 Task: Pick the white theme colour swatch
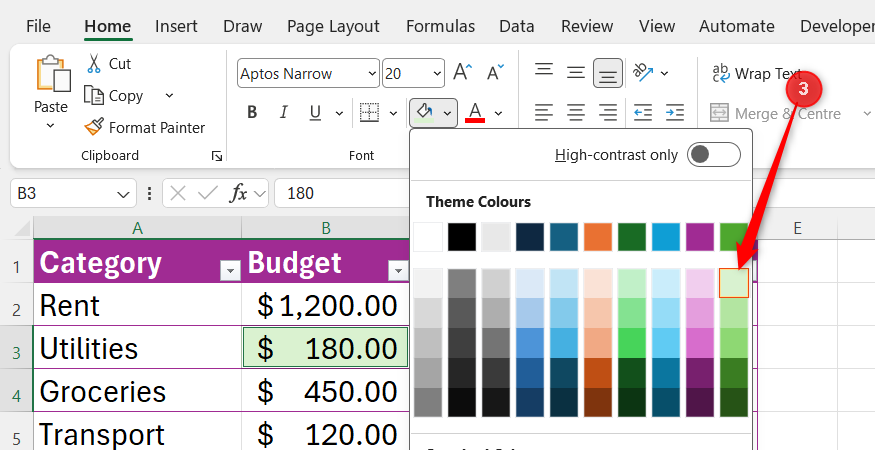[428, 237]
